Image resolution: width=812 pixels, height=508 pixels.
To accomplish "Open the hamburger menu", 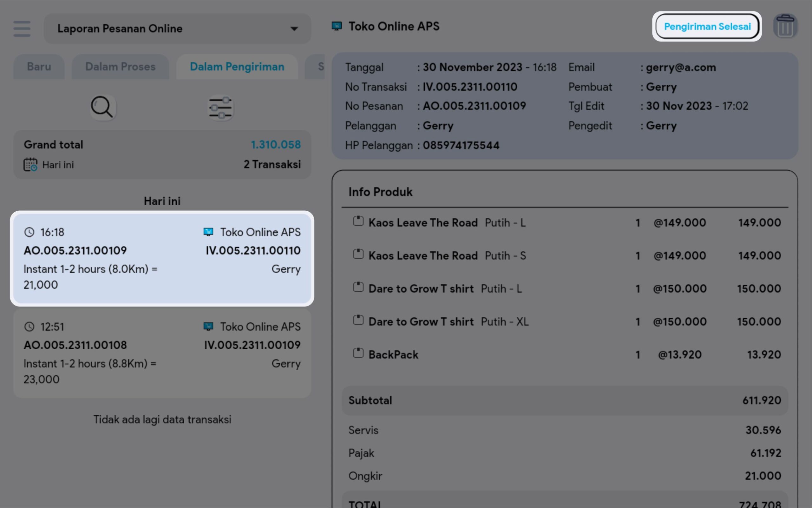I will click(x=22, y=29).
